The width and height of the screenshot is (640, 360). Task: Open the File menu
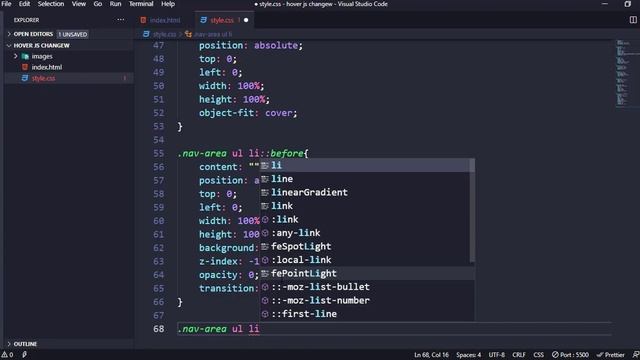6,4
